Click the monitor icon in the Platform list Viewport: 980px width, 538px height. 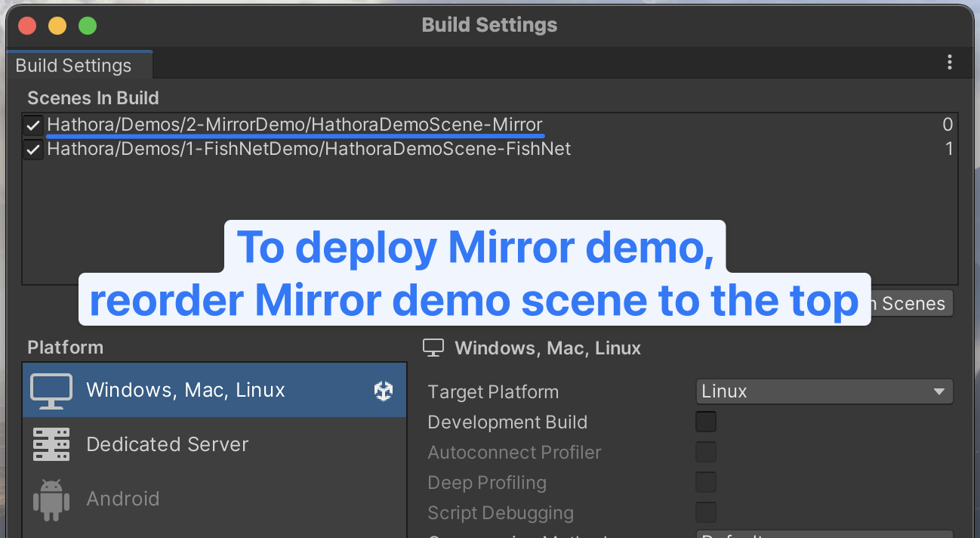51,390
